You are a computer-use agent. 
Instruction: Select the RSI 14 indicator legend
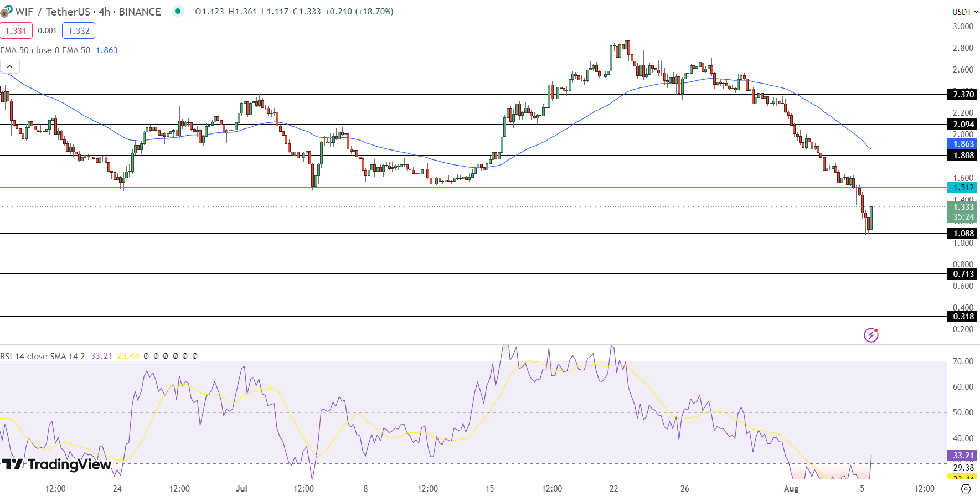[43, 356]
